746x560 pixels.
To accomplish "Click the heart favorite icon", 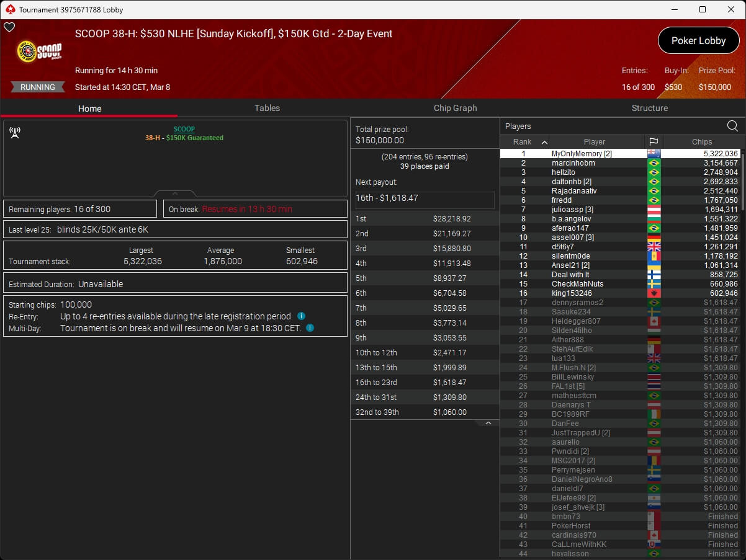I will tap(9, 27).
